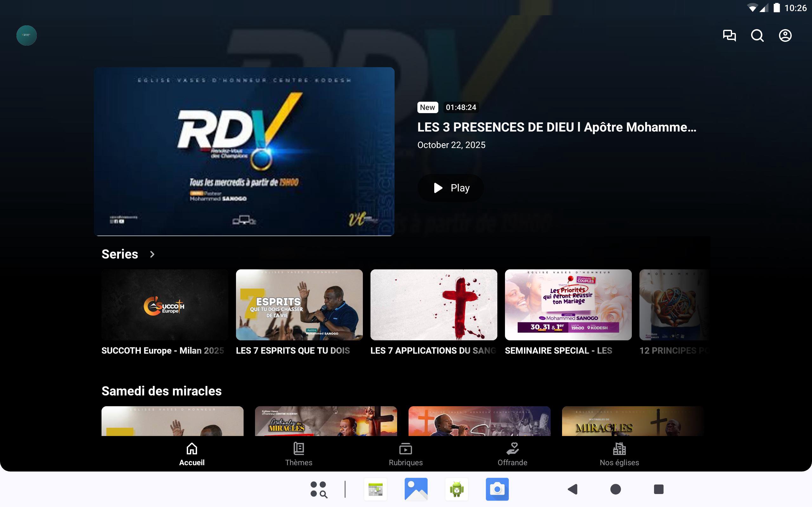Click the search magnifier icon
The image size is (812, 507).
click(757, 35)
